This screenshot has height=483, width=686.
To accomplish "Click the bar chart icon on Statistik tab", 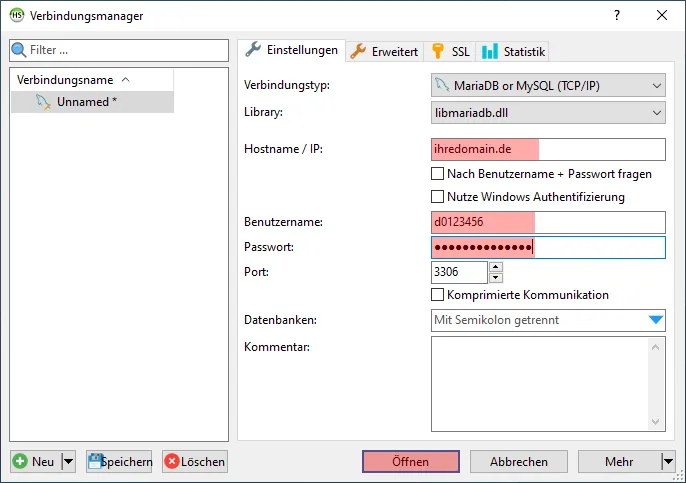I will coord(490,51).
